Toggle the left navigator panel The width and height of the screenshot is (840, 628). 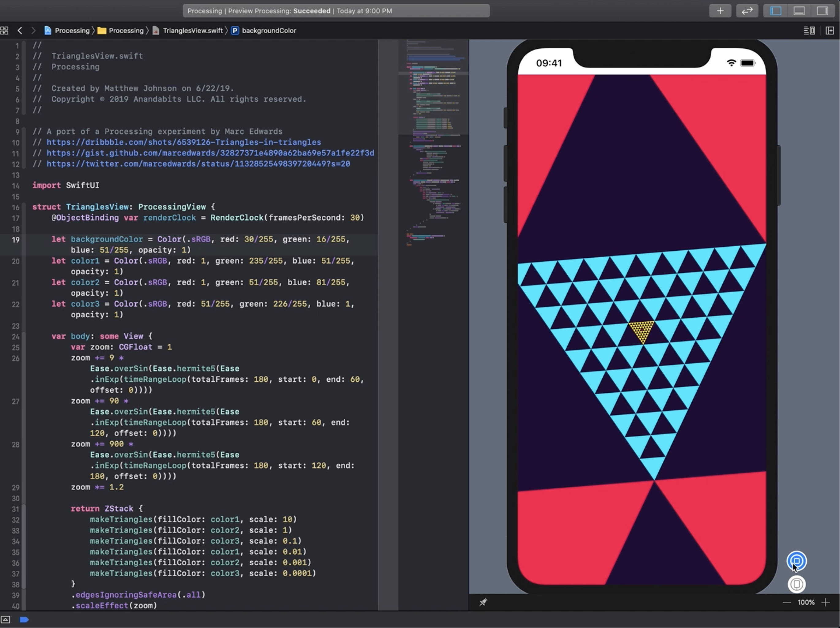(x=776, y=11)
